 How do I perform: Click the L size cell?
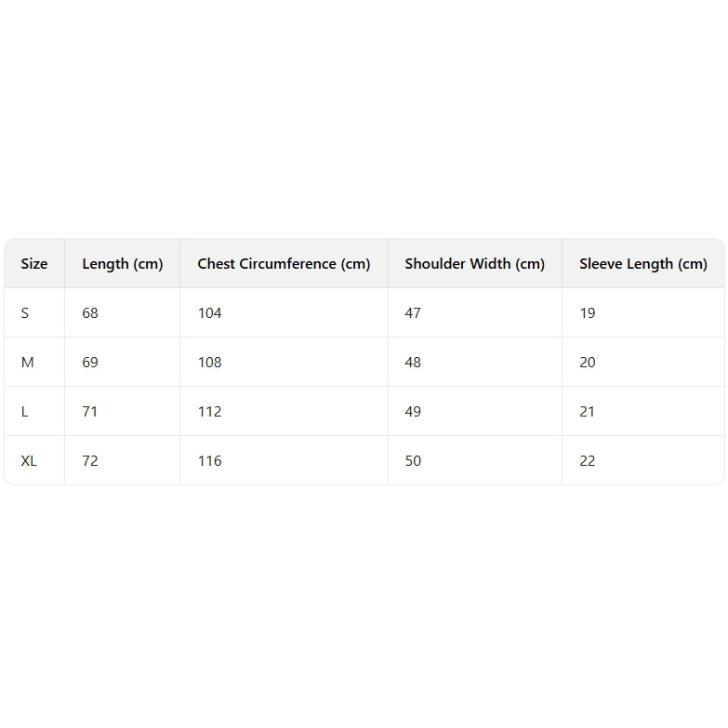25,412
